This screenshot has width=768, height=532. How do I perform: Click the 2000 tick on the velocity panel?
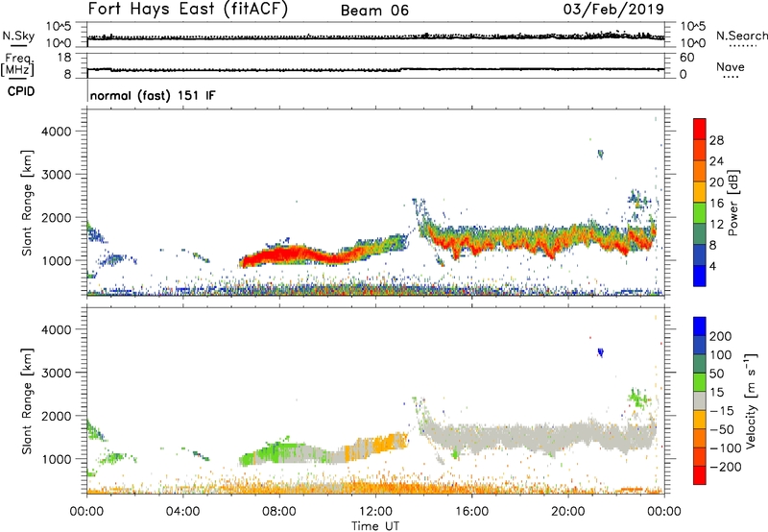57,416
